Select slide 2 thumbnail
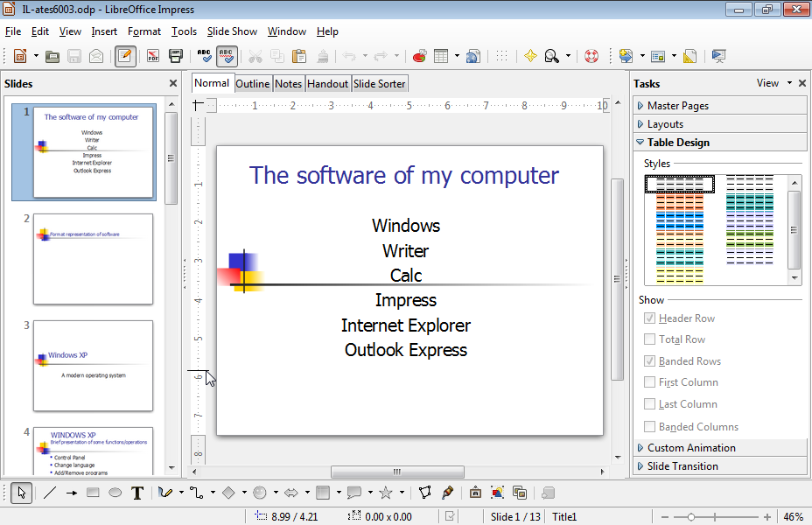 tap(94, 259)
